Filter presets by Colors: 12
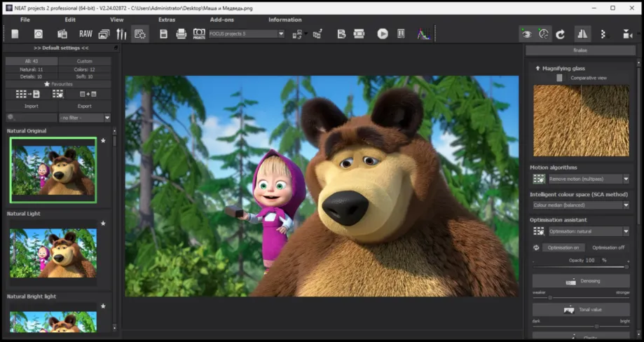Image resolution: width=644 pixels, height=342 pixels. pos(85,69)
